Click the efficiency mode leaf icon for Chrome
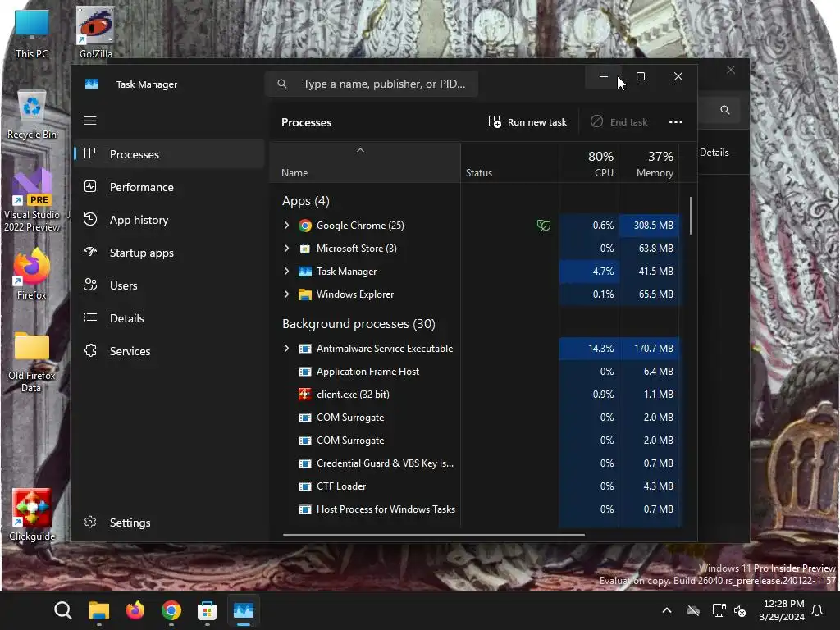 point(543,226)
